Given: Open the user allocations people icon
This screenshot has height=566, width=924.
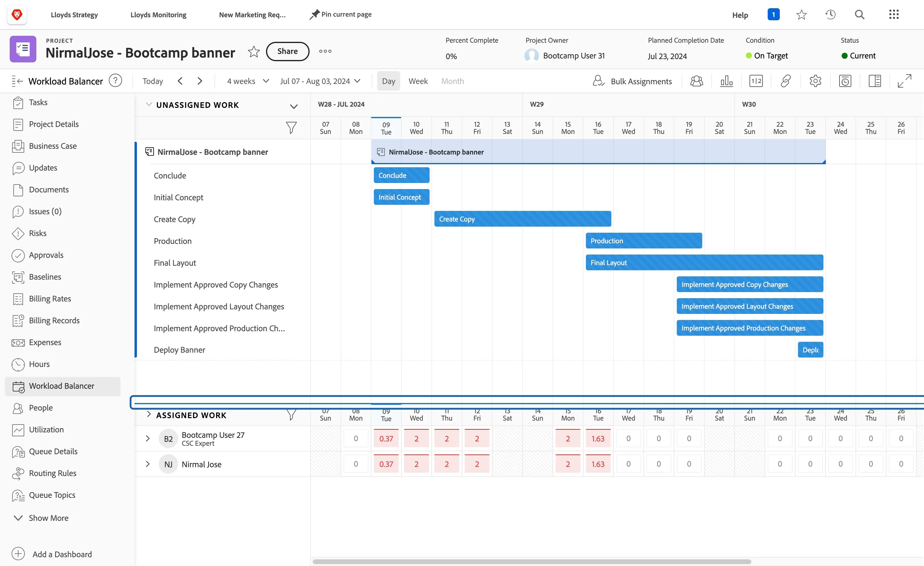Looking at the screenshot, I should [x=696, y=81].
